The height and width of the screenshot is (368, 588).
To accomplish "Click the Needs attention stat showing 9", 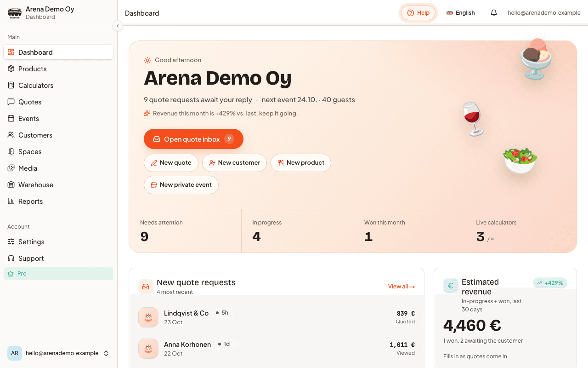I will tap(185, 231).
